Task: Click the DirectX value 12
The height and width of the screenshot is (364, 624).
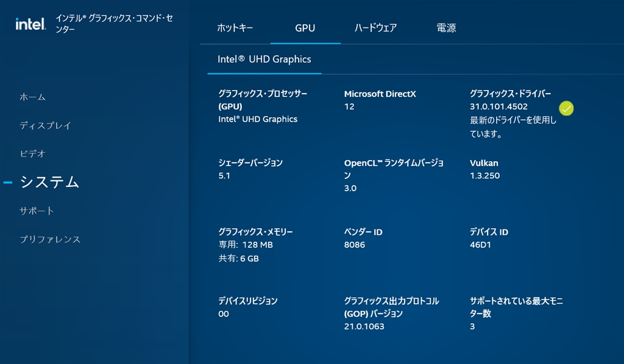Action: click(x=349, y=107)
